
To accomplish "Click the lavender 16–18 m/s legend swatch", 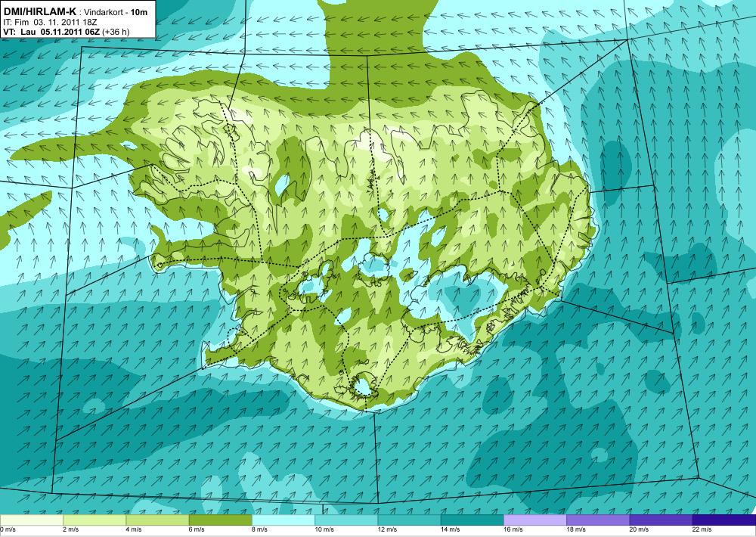I will tap(535, 520).
